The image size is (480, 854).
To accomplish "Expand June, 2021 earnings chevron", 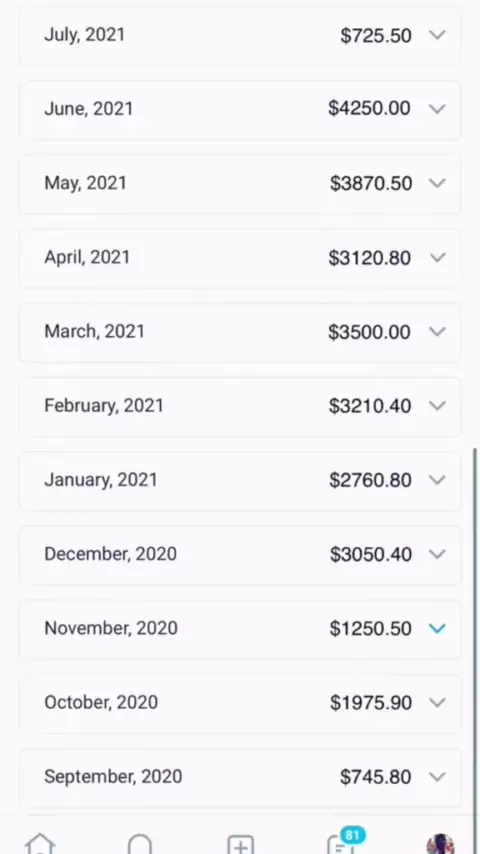I will click(x=438, y=109).
